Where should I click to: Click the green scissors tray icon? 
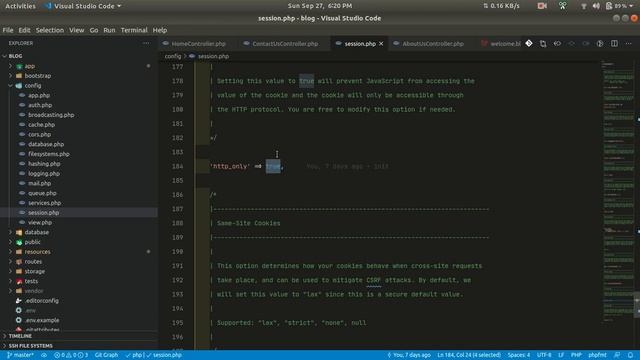[562, 6]
